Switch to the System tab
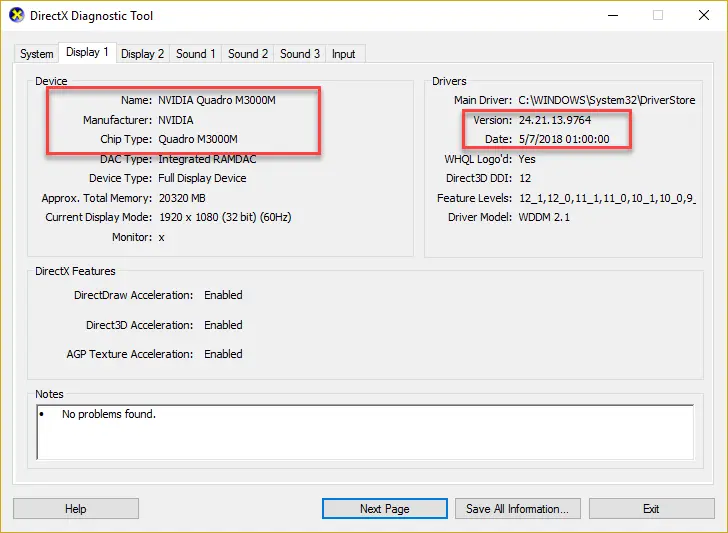The height and width of the screenshot is (533, 728). (x=37, y=54)
